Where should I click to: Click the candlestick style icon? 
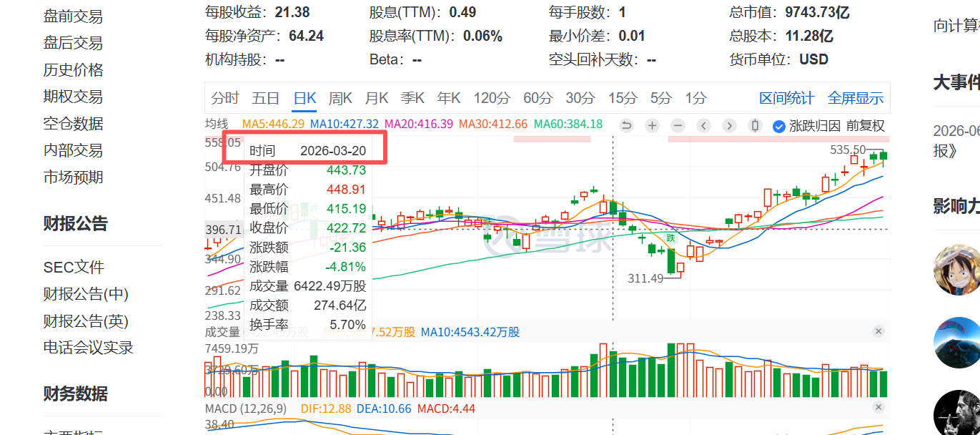(755, 126)
